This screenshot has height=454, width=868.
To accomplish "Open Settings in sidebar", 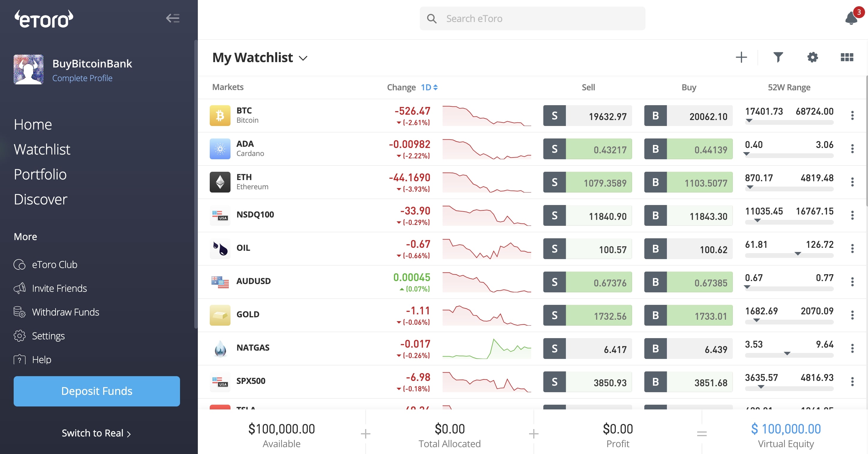I will point(39,336).
